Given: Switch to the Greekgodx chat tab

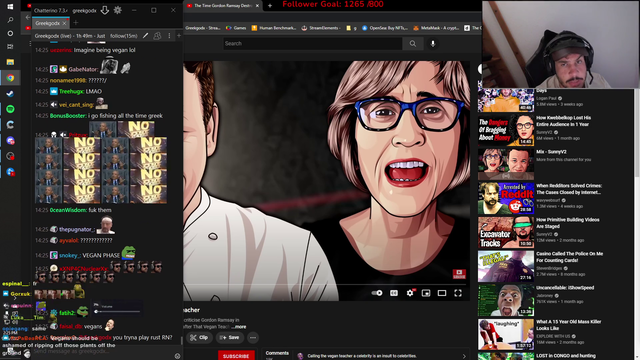Looking at the screenshot, I should [47, 23].
